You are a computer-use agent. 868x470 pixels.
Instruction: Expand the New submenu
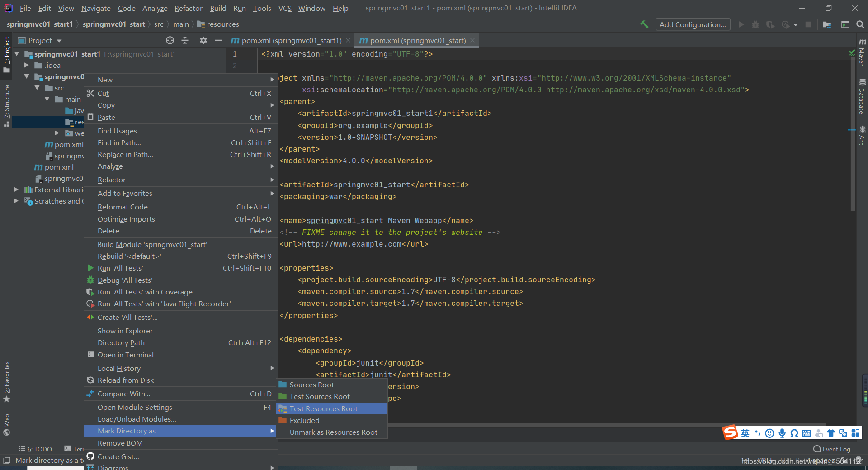181,80
